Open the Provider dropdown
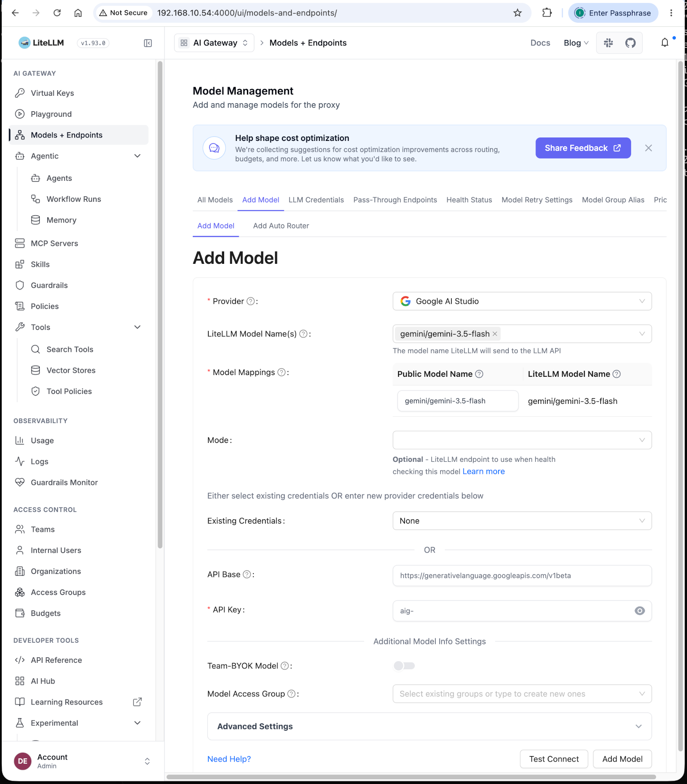 [522, 302]
